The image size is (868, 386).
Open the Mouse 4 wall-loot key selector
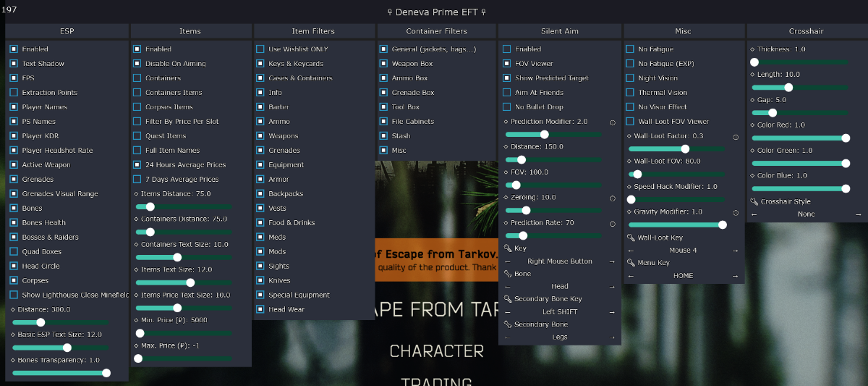click(683, 251)
